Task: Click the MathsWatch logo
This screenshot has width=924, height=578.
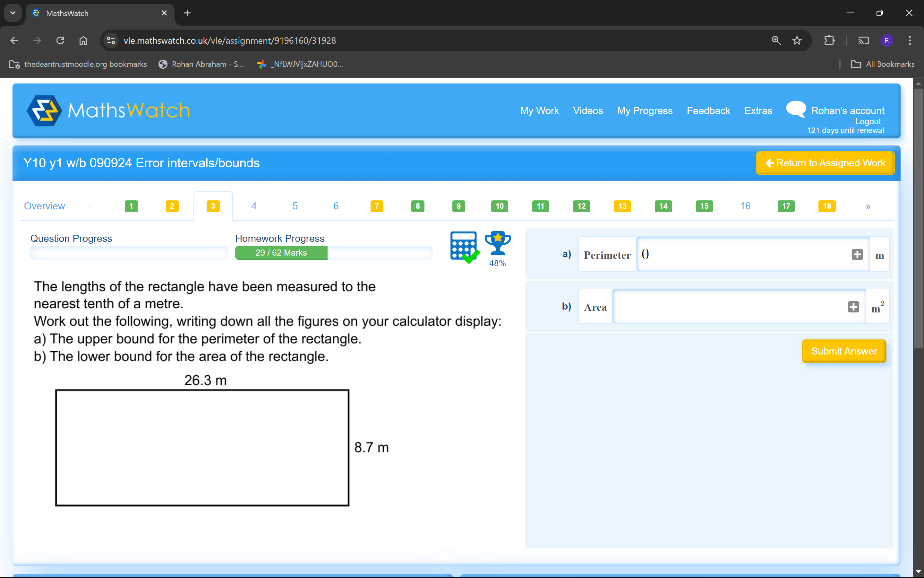Action: coord(108,110)
